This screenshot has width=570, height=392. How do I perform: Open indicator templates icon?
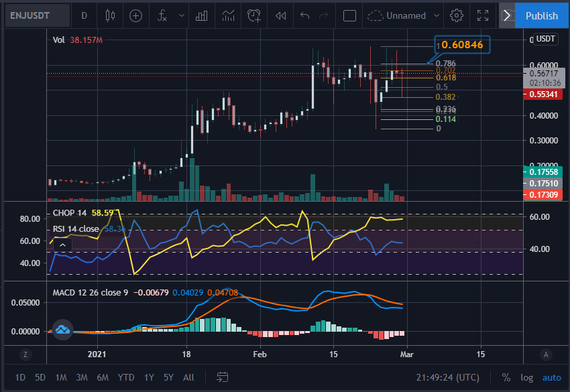[228, 15]
